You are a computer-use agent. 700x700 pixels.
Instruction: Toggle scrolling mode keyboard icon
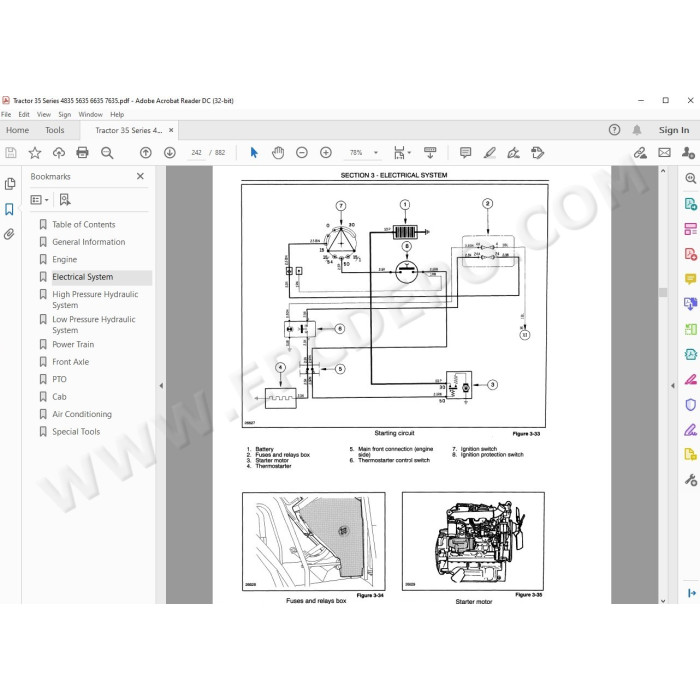click(430, 152)
